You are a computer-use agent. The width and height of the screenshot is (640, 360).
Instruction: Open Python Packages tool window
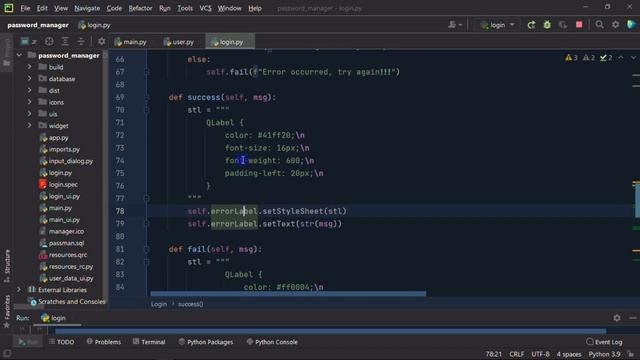tap(206, 342)
